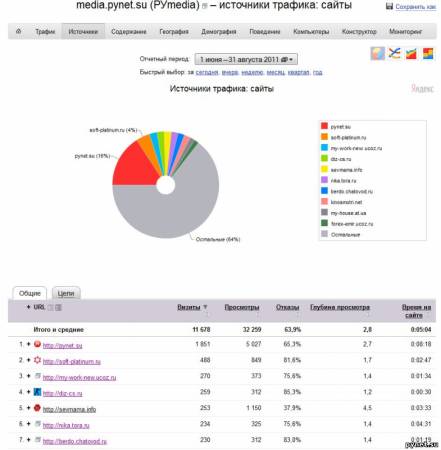Expand the nika.tora.ru row with plus
The width and height of the screenshot is (441, 450).
(x=28, y=424)
